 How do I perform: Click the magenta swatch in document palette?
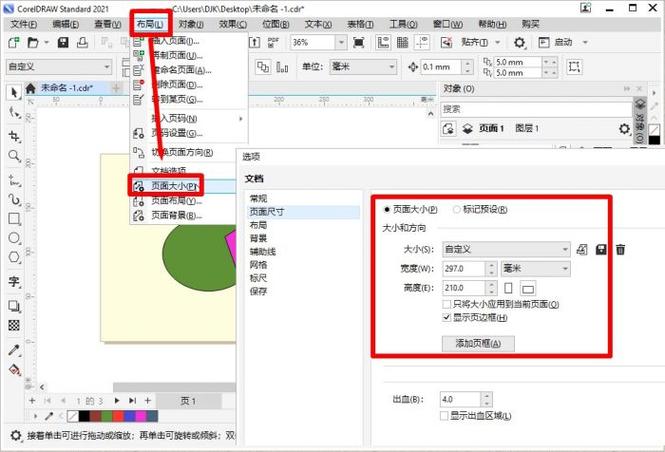(x=141, y=416)
